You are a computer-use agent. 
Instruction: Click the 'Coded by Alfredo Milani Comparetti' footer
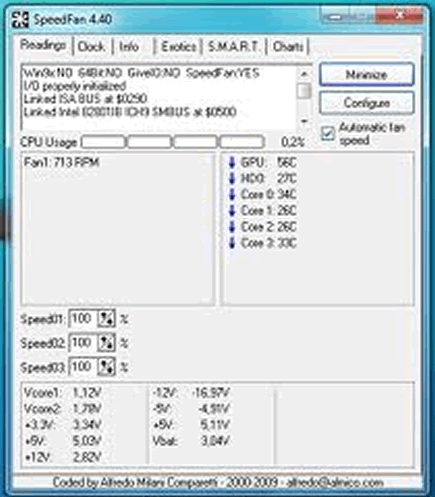[x=218, y=482]
